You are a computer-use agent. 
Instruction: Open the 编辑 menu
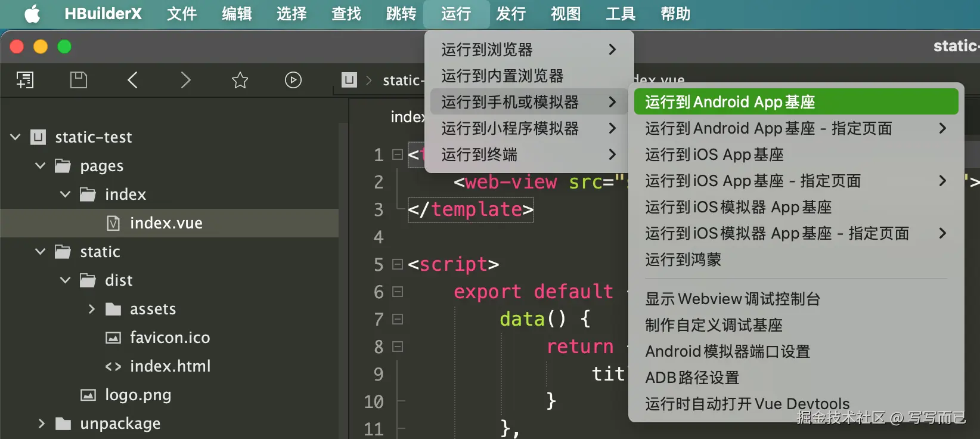[237, 14]
